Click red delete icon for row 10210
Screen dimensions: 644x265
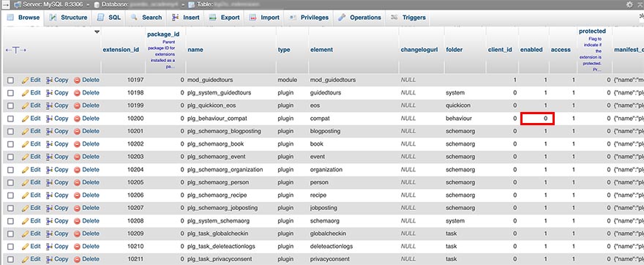77,247
